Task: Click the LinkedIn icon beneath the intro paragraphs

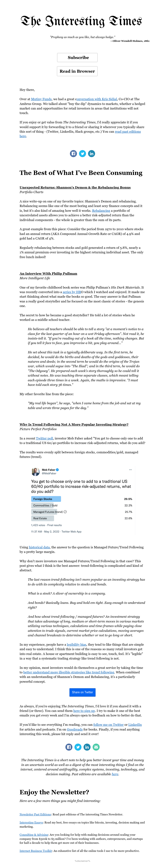Action: [x=91, y=154]
